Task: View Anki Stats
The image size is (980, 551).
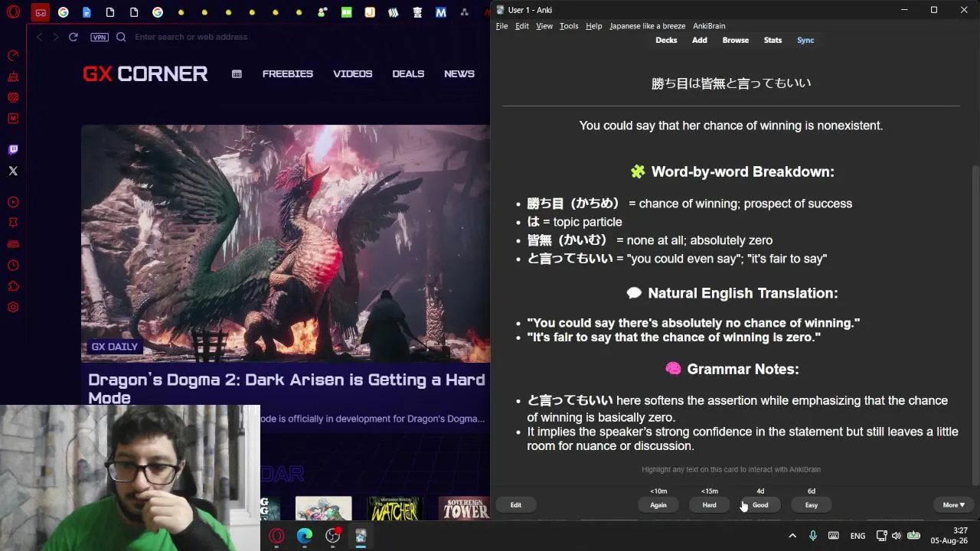Action: pos(773,41)
